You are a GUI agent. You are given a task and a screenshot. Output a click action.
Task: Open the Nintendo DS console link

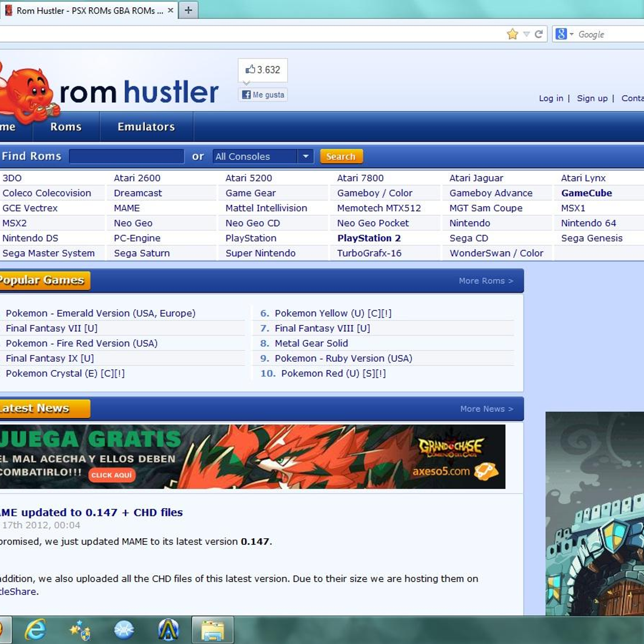coord(30,238)
